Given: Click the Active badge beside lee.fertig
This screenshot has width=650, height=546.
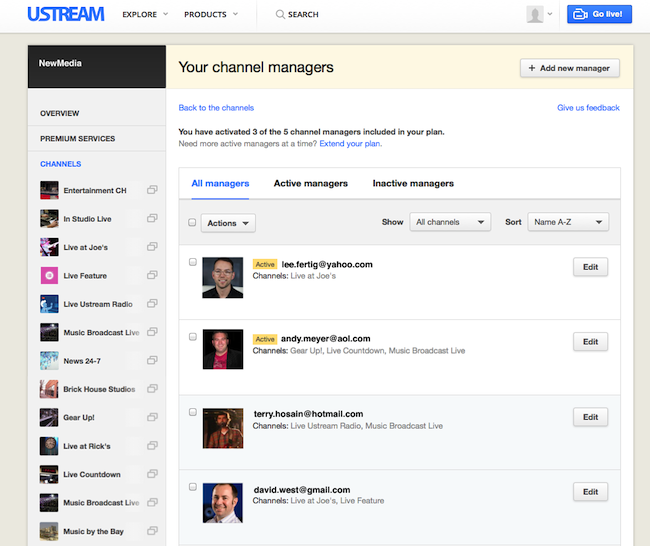Looking at the screenshot, I should pyautogui.click(x=265, y=264).
